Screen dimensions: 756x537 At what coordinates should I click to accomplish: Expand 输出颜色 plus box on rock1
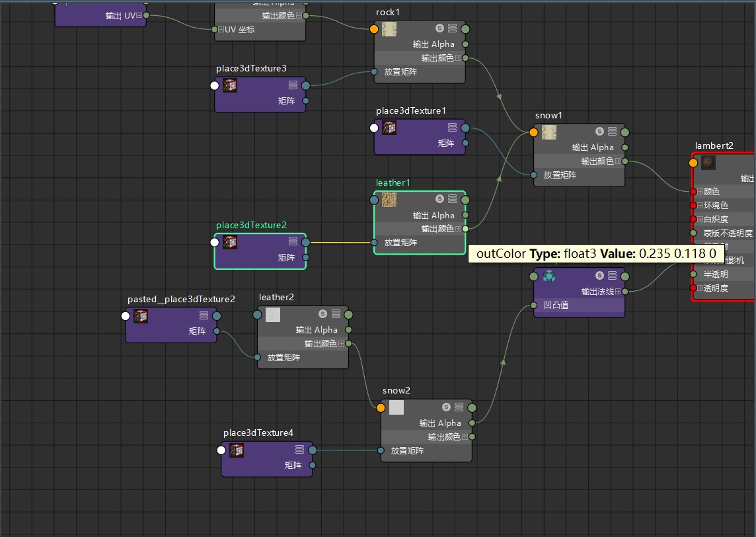458,58
